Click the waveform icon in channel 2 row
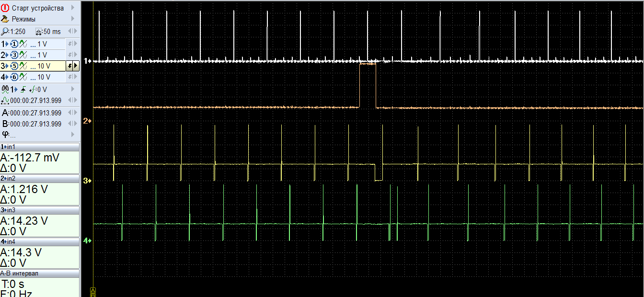The image size is (644, 297). pyautogui.click(x=22, y=55)
